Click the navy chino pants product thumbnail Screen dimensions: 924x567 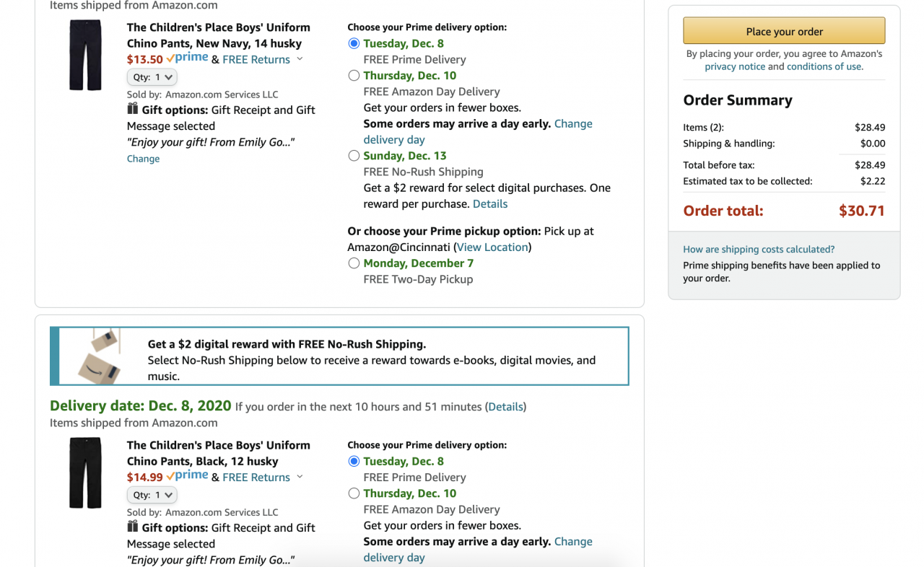(x=86, y=56)
